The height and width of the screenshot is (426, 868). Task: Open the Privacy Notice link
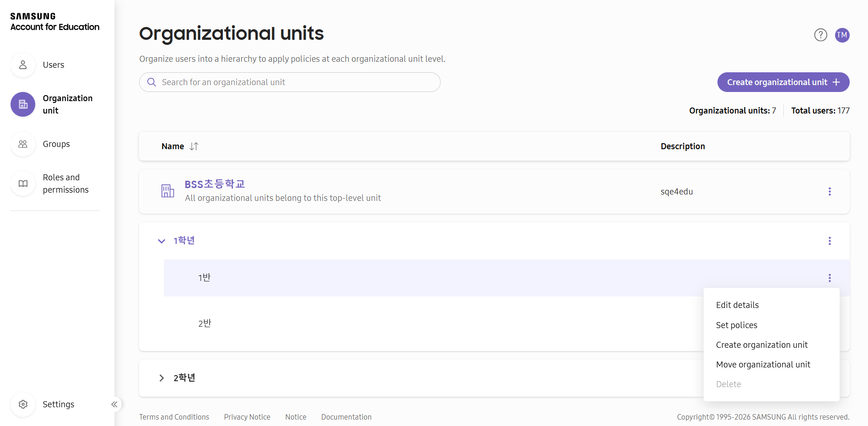click(x=247, y=417)
